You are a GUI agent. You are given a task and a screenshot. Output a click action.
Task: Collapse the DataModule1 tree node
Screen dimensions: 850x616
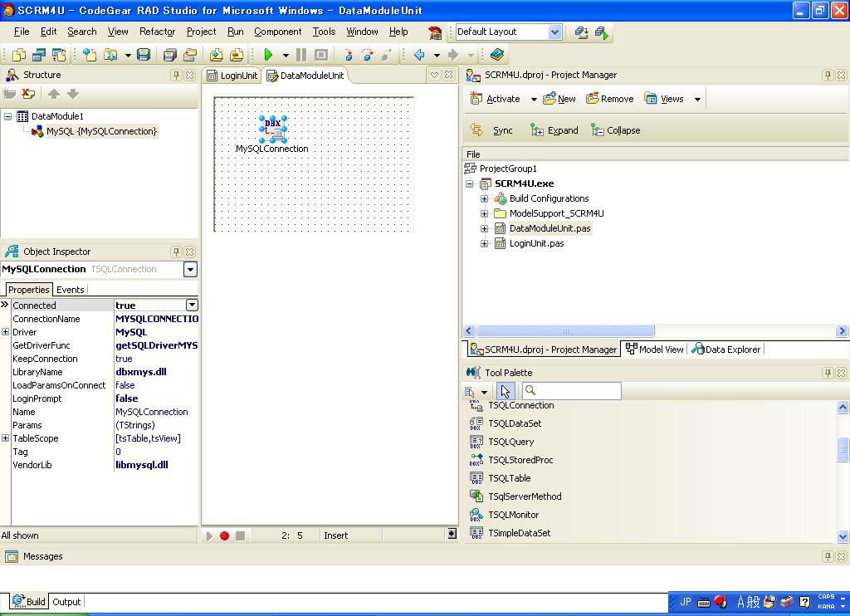coord(7,116)
